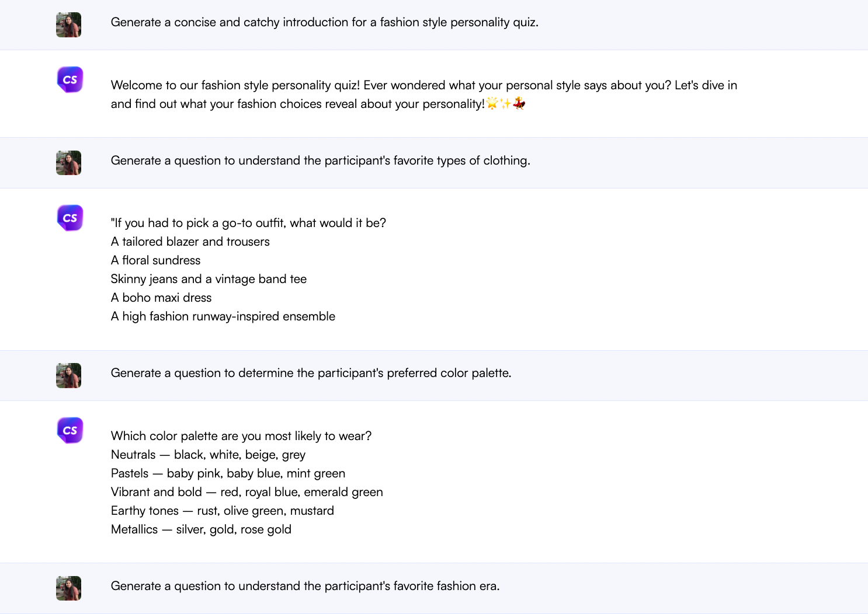
Task: Click the "Neutrals — black, white, beige, grey" line
Action: point(208,455)
